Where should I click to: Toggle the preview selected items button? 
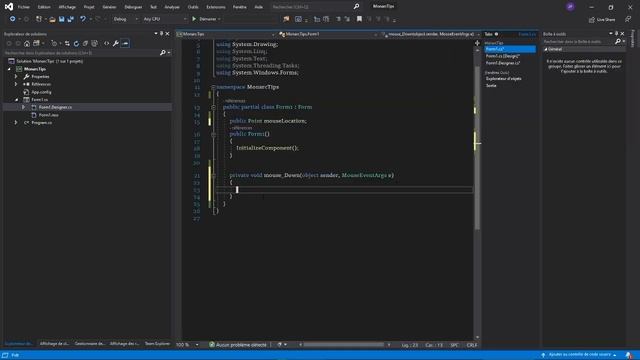coord(125,43)
